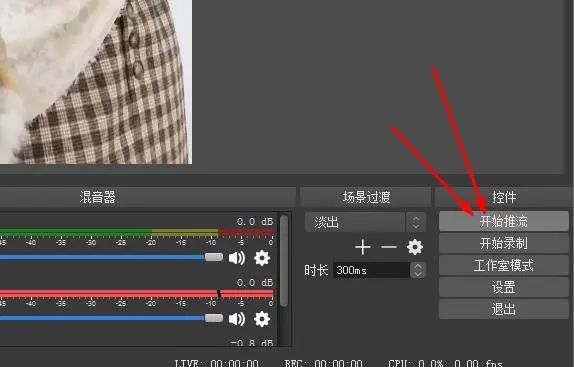
Task: Open settings gear of second mixer channel
Action: tap(262, 319)
